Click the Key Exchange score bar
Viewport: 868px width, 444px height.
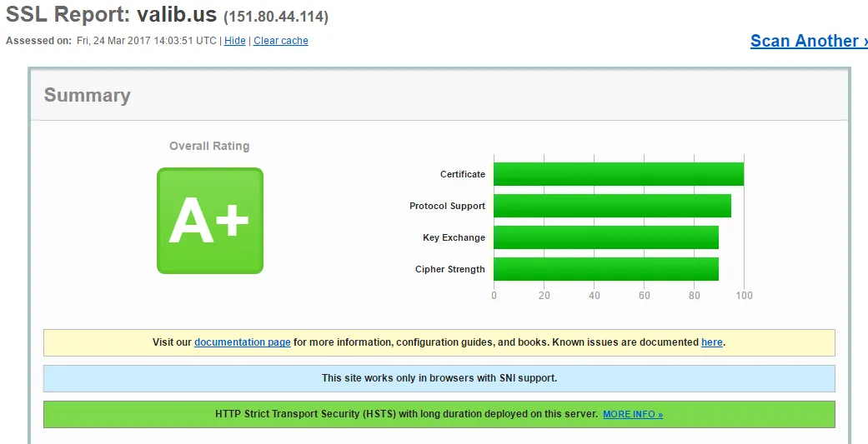[x=606, y=237]
